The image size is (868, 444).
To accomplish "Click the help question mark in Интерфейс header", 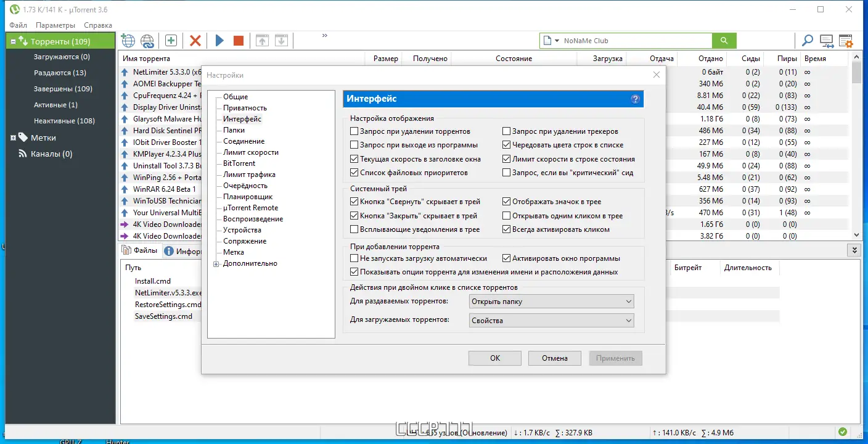I will pyautogui.click(x=636, y=99).
